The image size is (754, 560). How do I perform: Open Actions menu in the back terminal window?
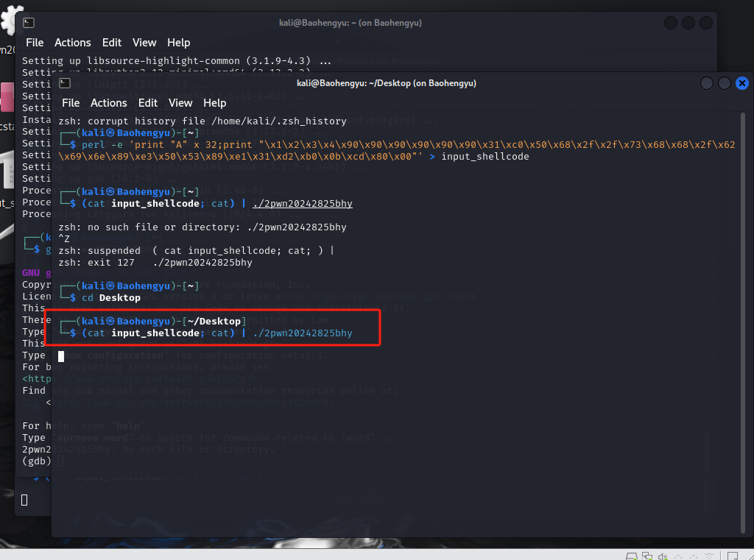coord(73,42)
